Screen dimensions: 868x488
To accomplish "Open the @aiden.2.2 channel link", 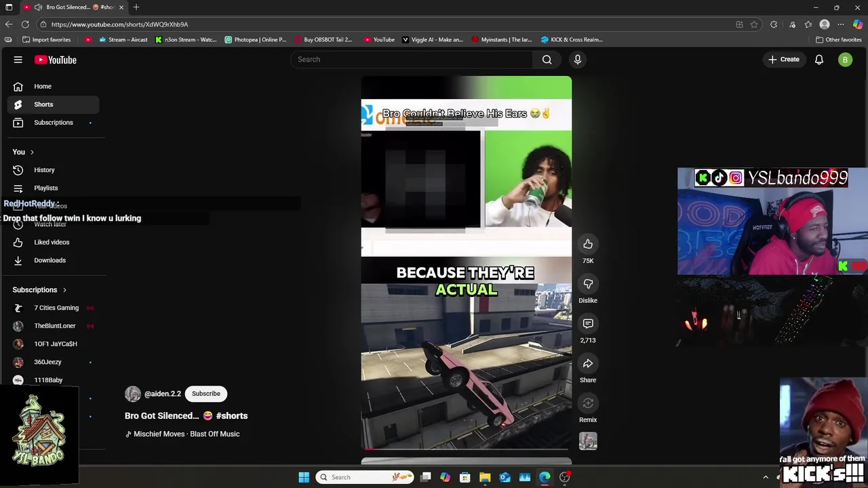I will (x=163, y=394).
